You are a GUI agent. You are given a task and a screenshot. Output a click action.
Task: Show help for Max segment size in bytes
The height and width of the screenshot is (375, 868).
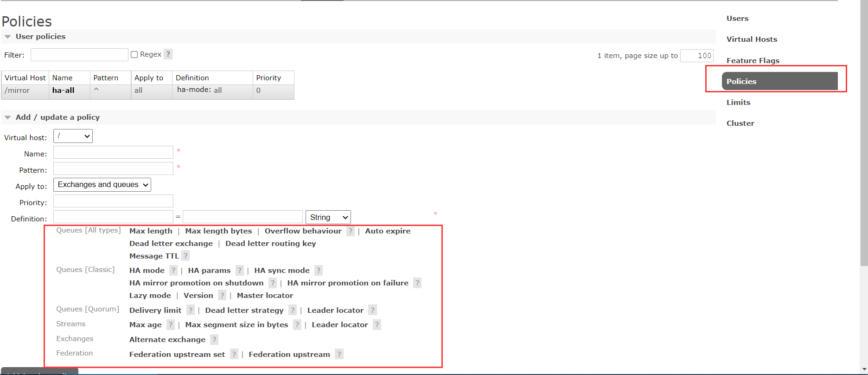tap(297, 325)
